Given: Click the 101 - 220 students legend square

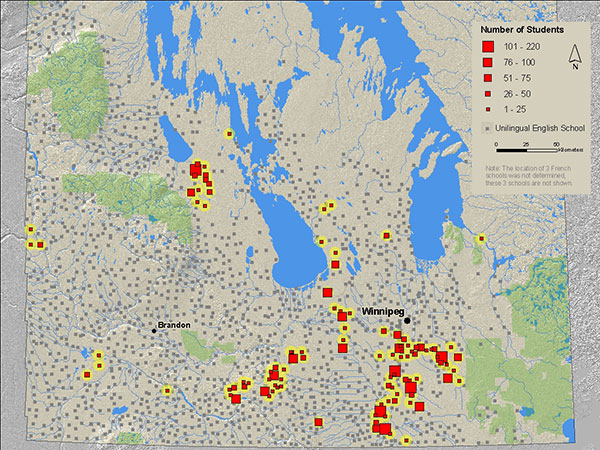Looking at the screenshot, I should [x=488, y=47].
